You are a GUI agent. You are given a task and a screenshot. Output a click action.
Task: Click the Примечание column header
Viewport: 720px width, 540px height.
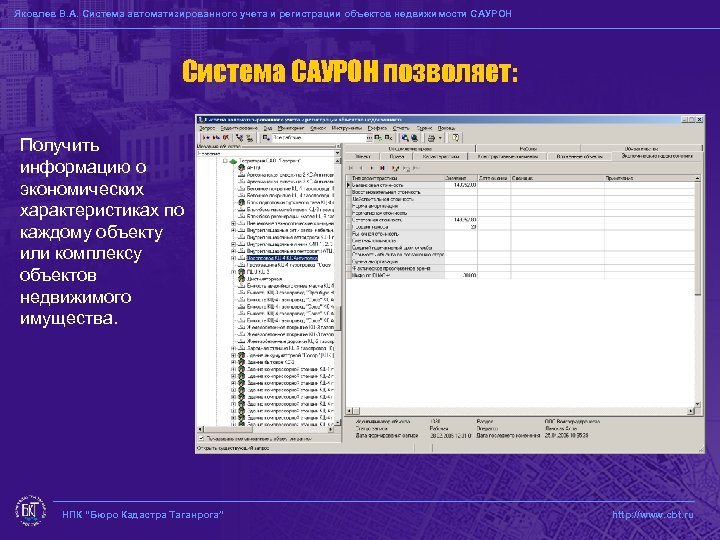coord(649,178)
